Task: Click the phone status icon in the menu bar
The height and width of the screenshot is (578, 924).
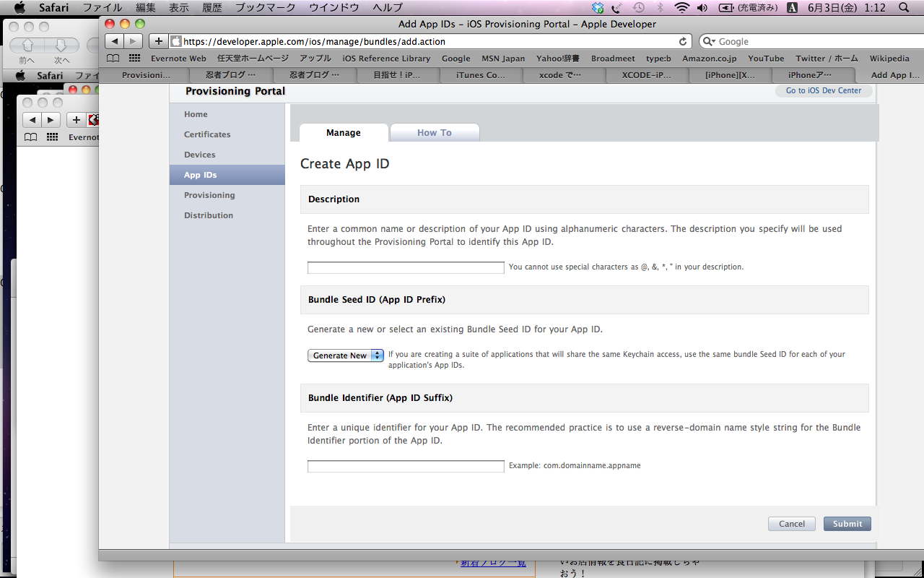Action: 617,7
